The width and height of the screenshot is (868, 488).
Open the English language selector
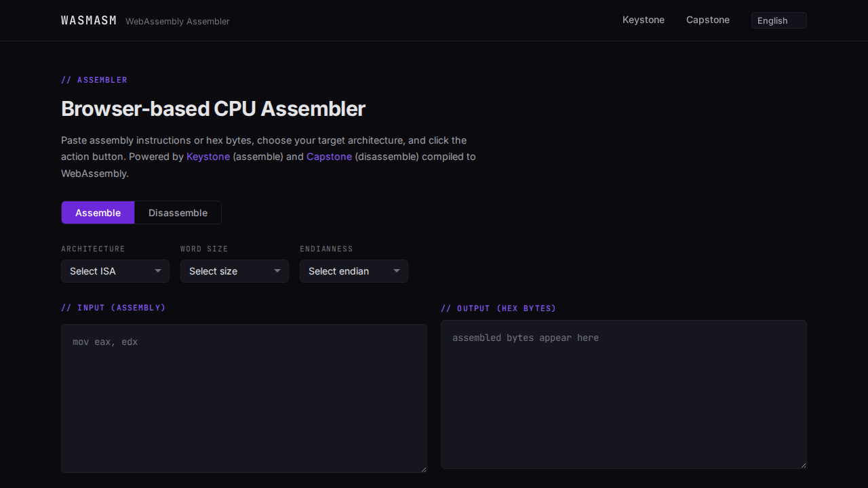pos(778,20)
